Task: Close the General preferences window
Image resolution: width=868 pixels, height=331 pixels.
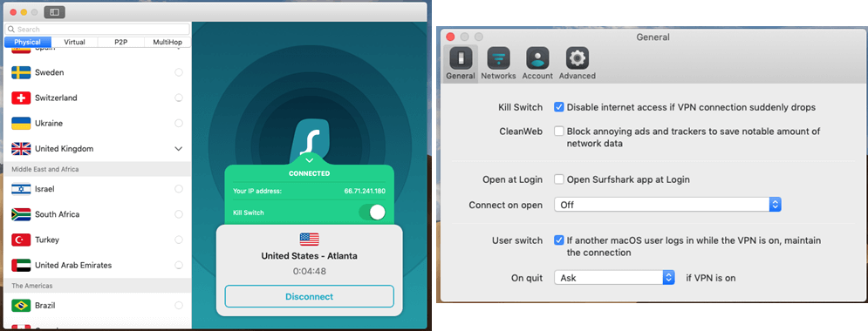Action: click(x=450, y=37)
